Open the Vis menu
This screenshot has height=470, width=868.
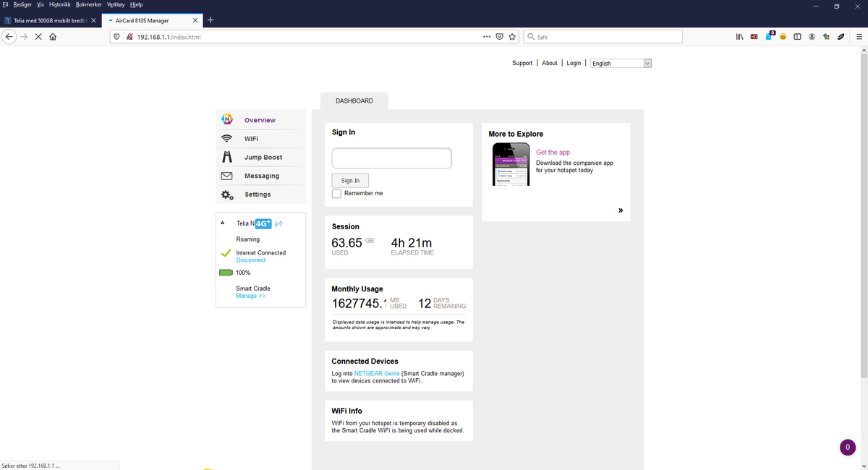click(40, 4)
